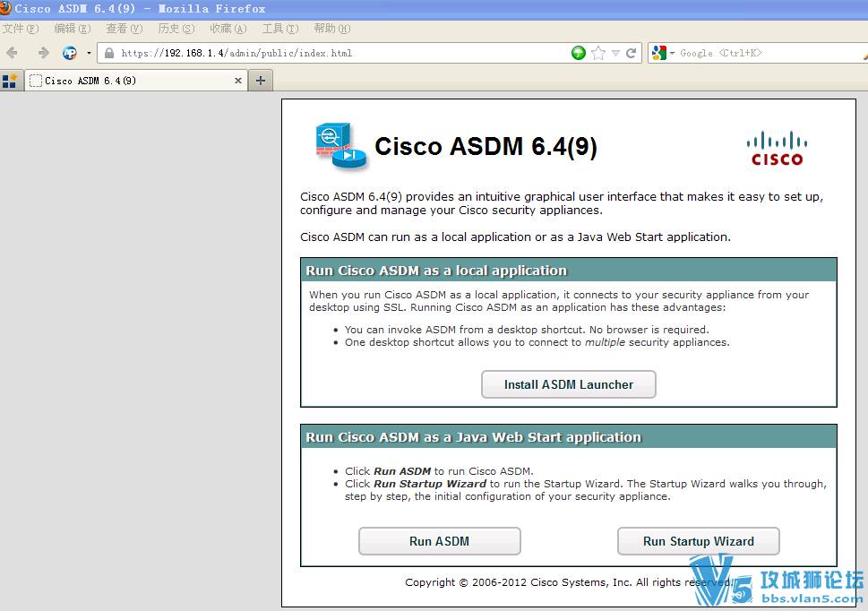The image size is (868, 611).
Task: Open the 收藏 (Bookmarks) menu
Action: point(228,29)
